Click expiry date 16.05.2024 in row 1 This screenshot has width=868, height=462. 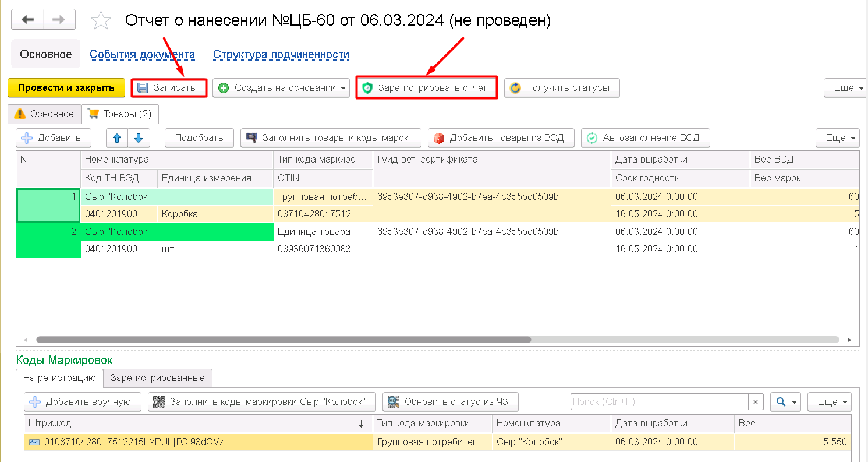click(x=681, y=214)
